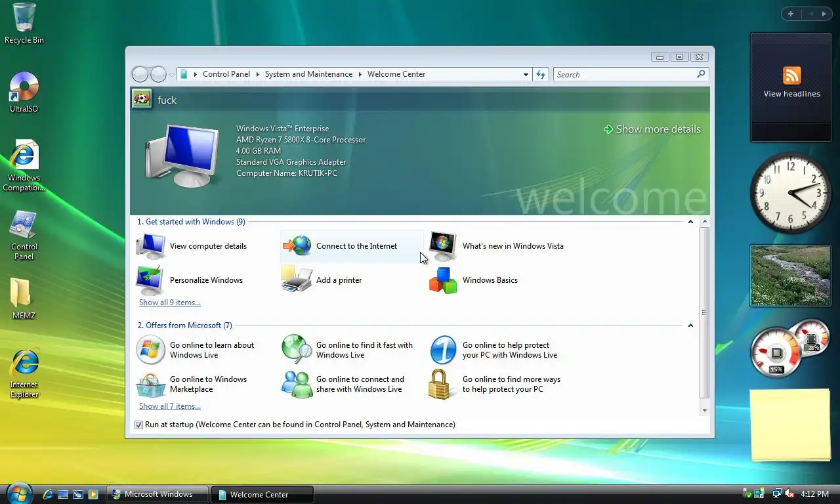
Task: Click Switch between windows Quick Launch icon
Action: [78, 494]
